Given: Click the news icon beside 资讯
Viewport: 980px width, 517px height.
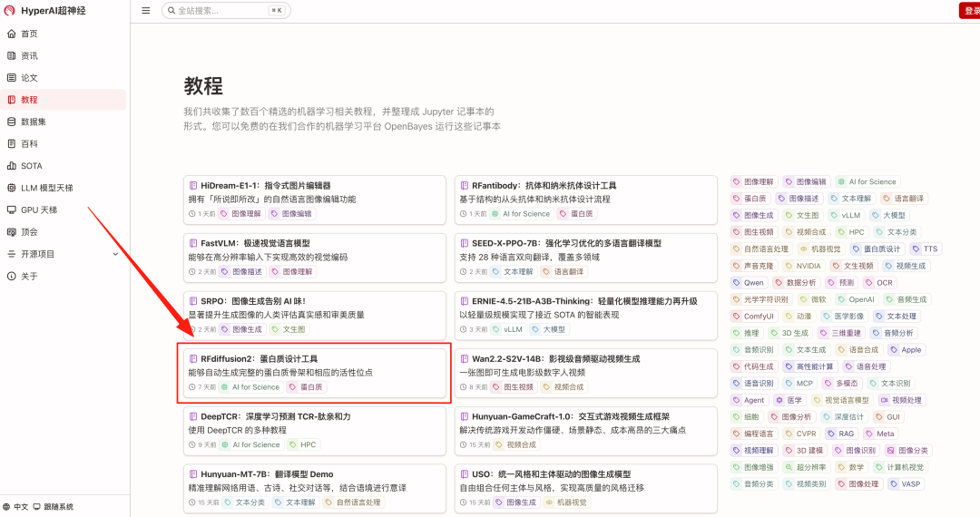Looking at the screenshot, I should click(11, 55).
